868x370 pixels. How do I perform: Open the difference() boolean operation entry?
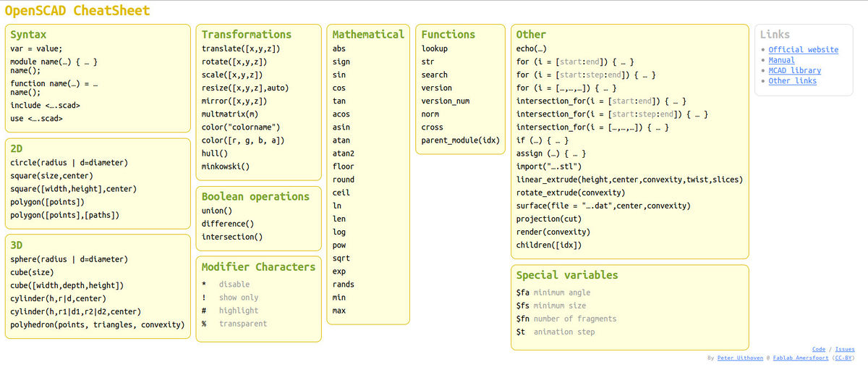point(227,224)
